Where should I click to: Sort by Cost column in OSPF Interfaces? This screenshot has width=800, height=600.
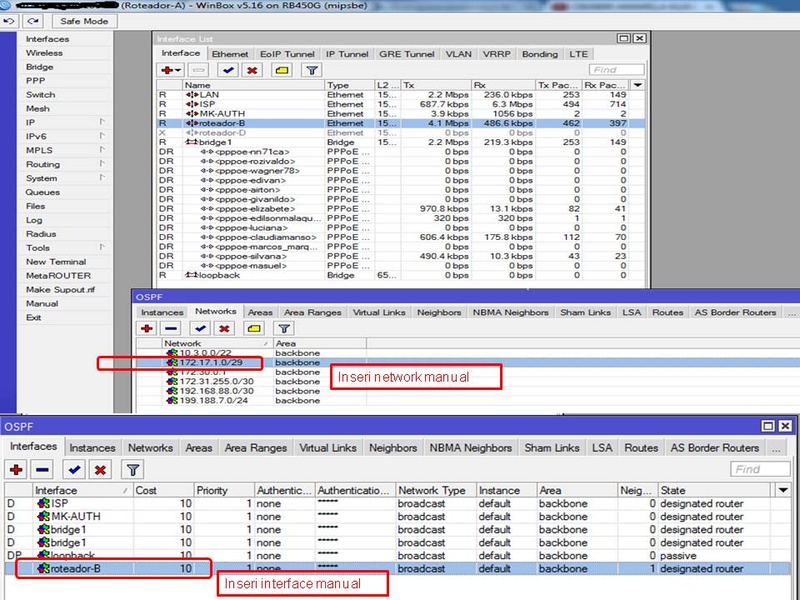coord(163,490)
